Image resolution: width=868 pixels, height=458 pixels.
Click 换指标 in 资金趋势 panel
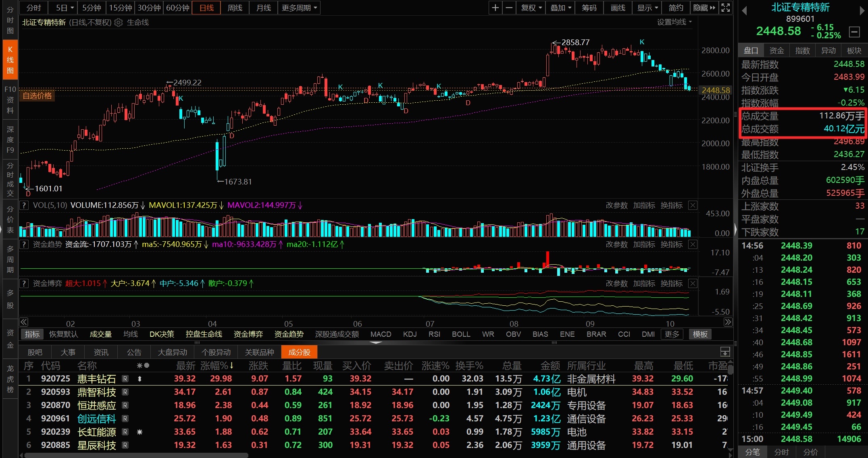click(x=671, y=245)
